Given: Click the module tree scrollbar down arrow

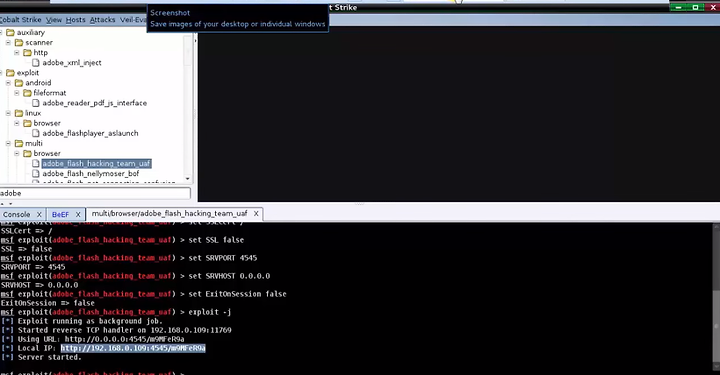Looking at the screenshot, I should pos(187,179).
